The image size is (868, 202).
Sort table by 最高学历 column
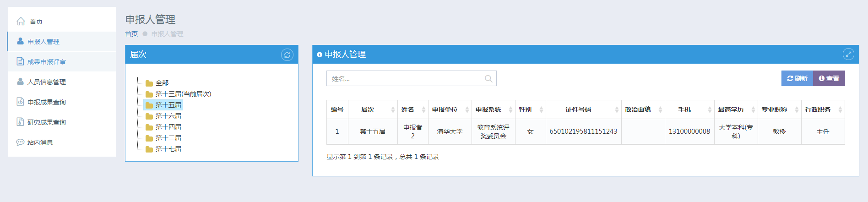(x=736, y=109)
